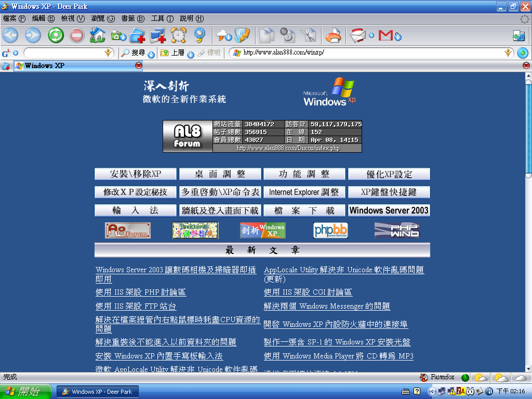532x399 pixels.
Task: Click the 安裝\移除XP button
Action: click(136, 174)
